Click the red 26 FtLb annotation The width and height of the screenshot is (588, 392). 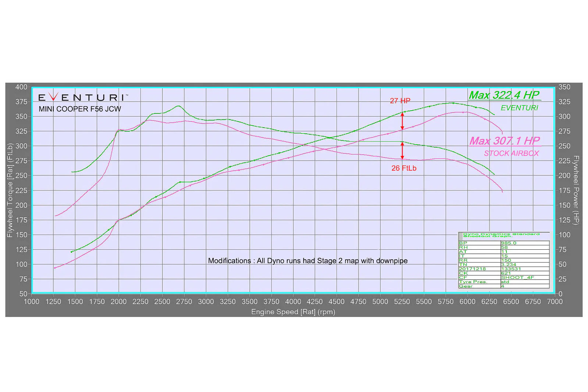[x=404, y=168]
